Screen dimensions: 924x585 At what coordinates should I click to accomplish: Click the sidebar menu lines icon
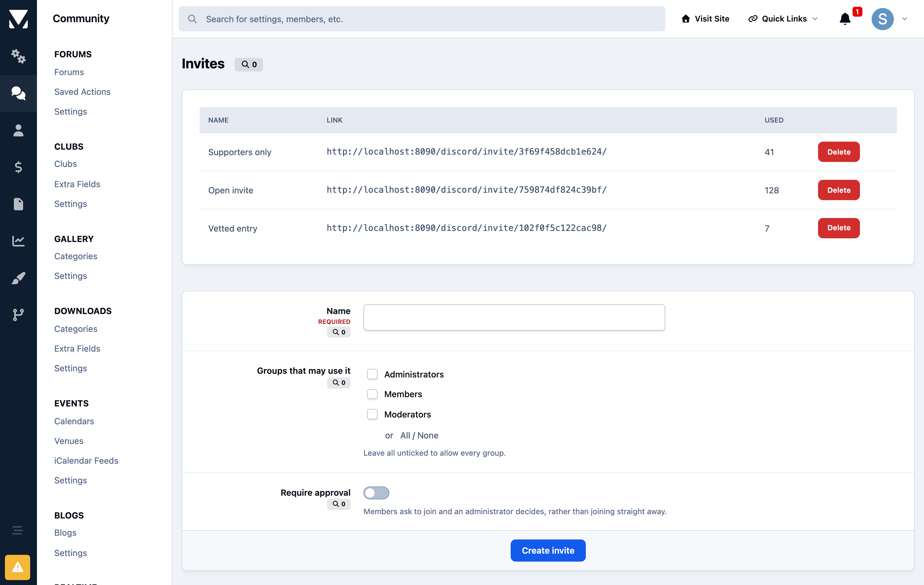tap(18, 531)
